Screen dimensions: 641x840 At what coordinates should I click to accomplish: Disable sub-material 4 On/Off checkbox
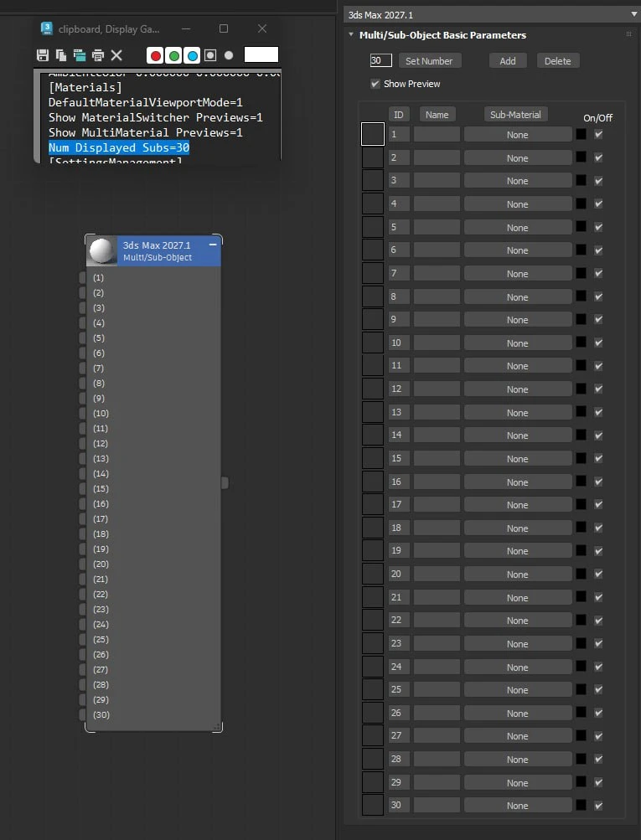coord(598,204)
